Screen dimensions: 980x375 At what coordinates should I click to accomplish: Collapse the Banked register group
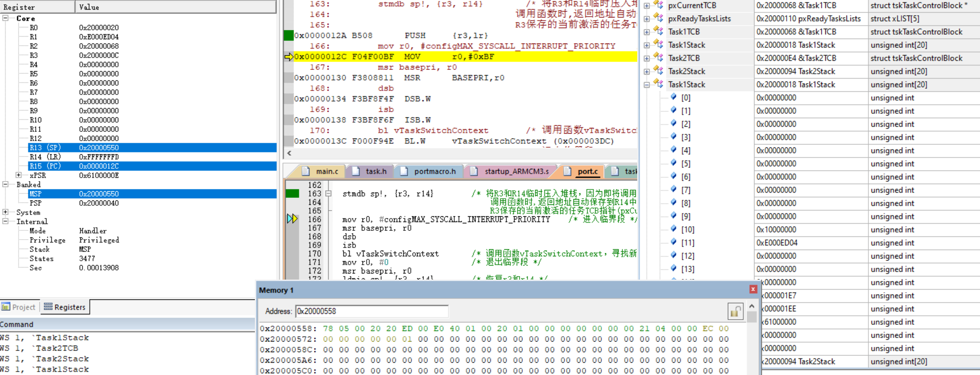5,184
